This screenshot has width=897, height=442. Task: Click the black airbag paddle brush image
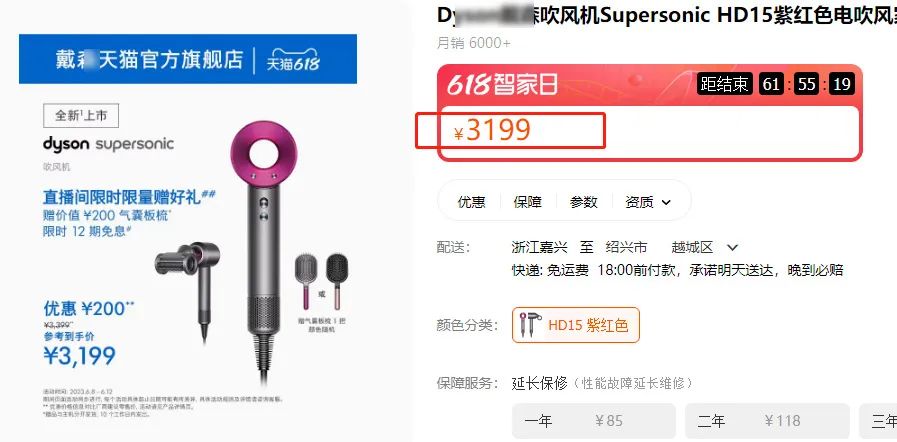point(336,281)
